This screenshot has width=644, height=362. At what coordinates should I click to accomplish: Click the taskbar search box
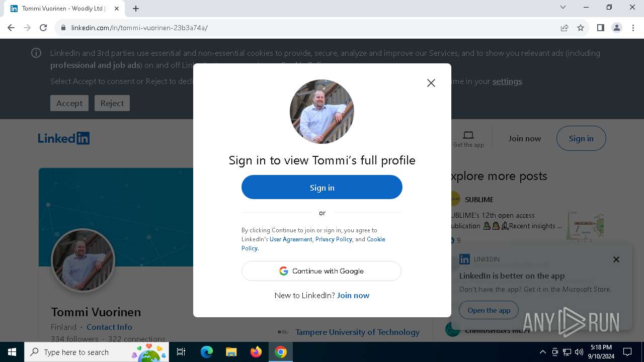(x=97, y=352)
